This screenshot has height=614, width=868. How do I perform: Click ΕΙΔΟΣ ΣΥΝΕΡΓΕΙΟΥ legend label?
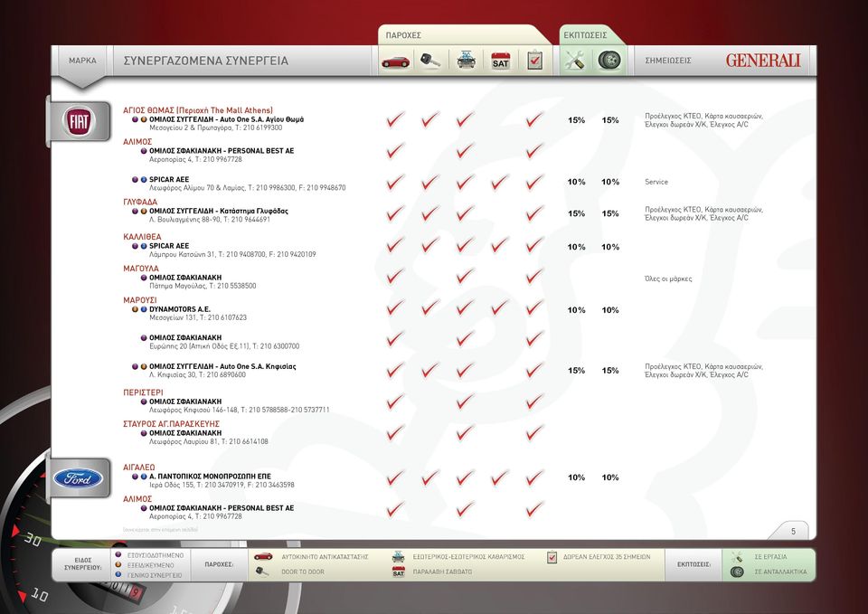(x=82, y=564)
